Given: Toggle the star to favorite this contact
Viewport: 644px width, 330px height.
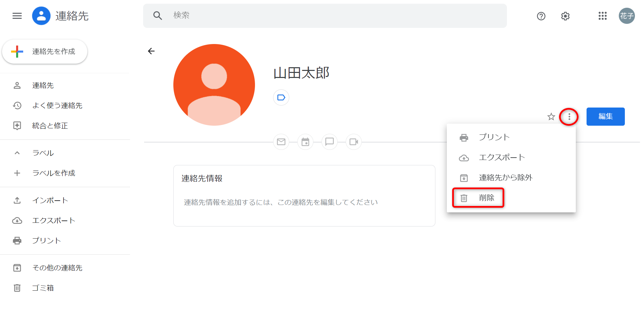Looking at the screenshot, I should [551, 117].
